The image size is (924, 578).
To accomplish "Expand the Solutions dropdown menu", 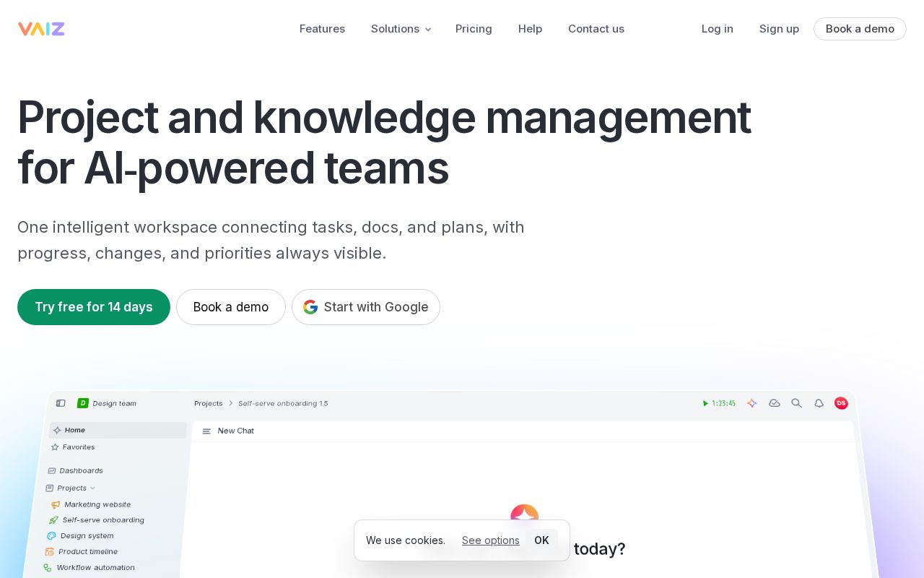I will coord(401,29).
